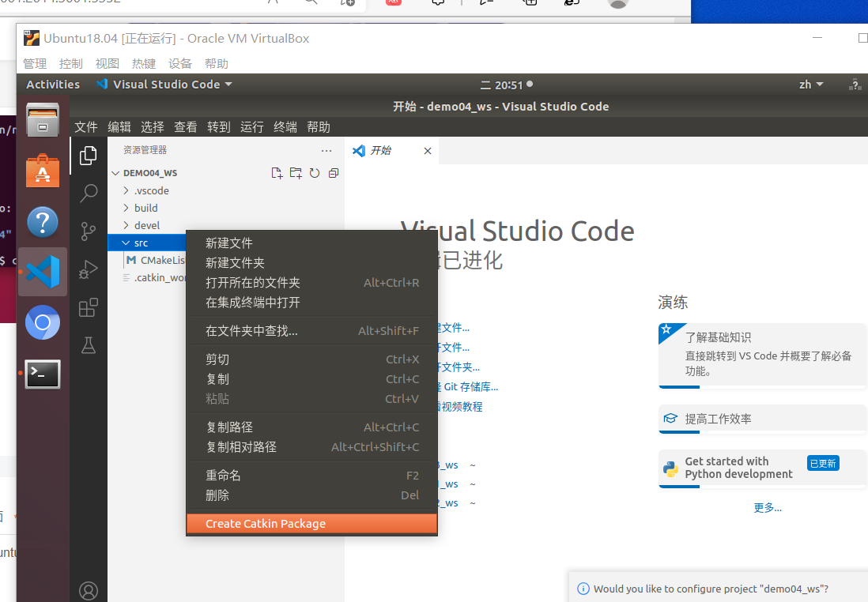Launch Files from the Ubuntu dock
This screenshot has width=868, height=602.
tap(43, 120)
